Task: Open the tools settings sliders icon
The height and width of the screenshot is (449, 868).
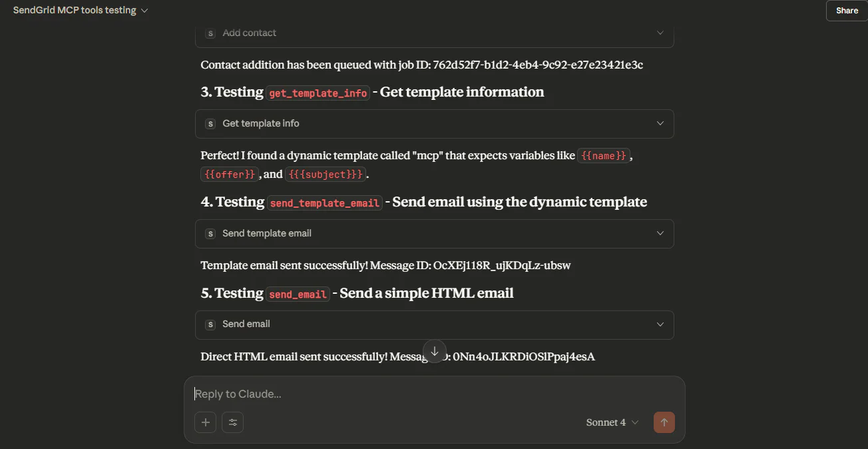Action: coord(232,422)
